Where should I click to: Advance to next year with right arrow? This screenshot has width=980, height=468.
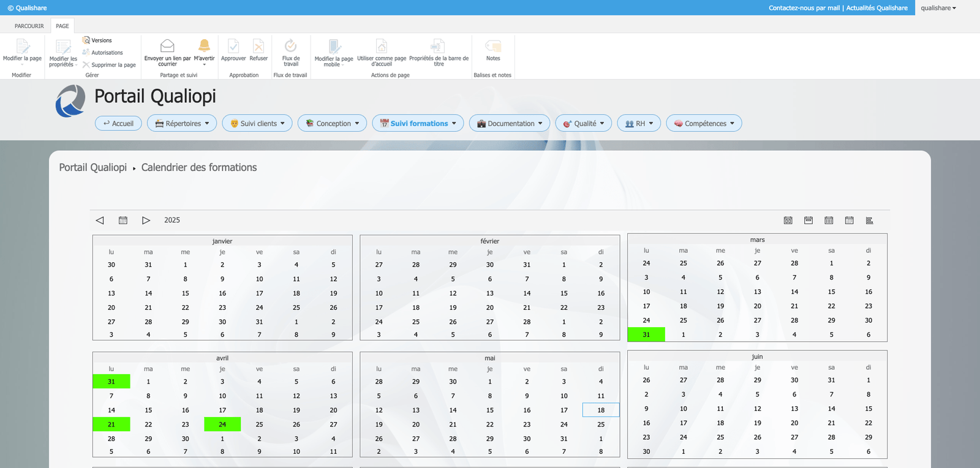click(146, 221)
